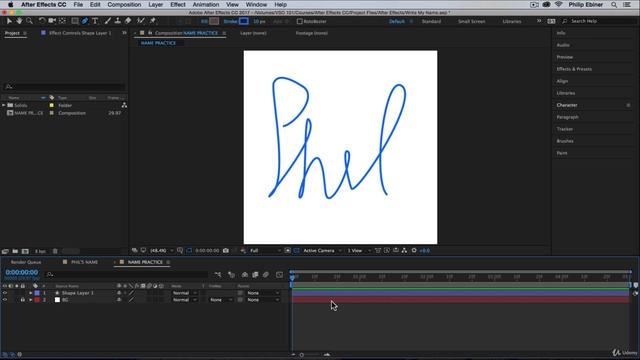Switch to PHIL'S NAME timeline tab
The image size is (640, 360).
pyautogui.click(x=84, y=262)
